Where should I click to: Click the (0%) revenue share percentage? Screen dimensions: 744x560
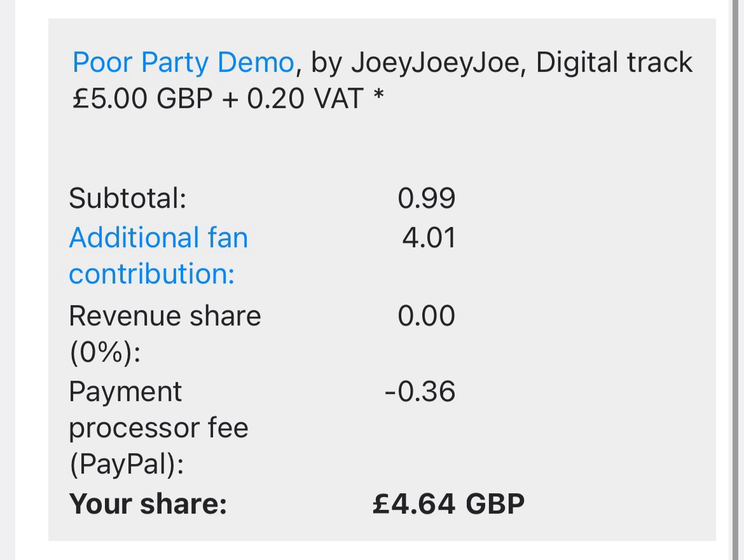pyautogui.click(x=104, y=353)
